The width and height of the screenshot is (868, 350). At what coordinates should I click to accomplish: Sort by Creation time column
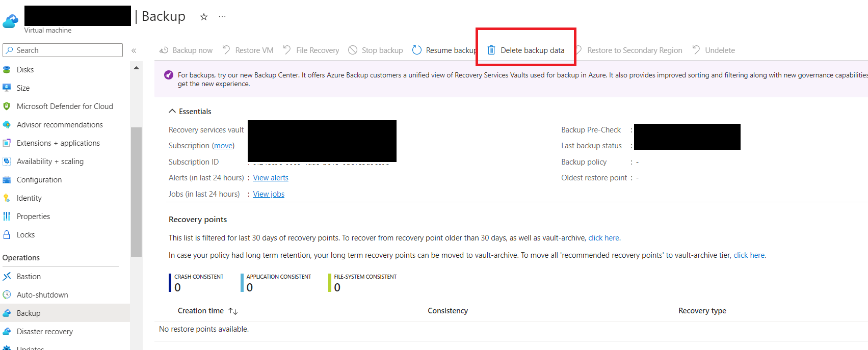[x=207, y=311]
